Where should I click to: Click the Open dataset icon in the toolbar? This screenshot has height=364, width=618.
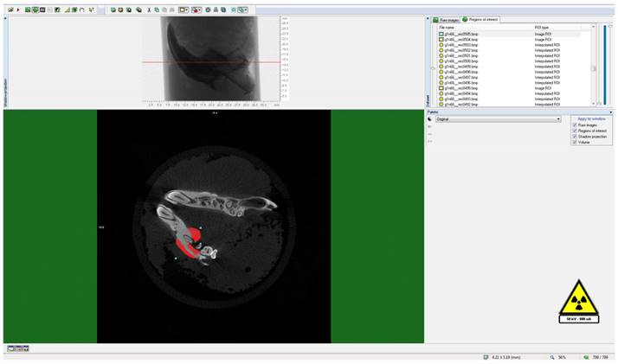[x=10, y=10]
